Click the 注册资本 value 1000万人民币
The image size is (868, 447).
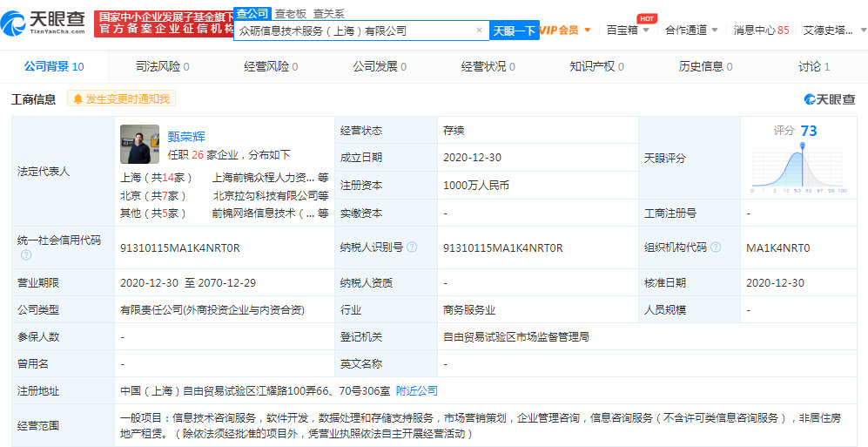point(476,186)
